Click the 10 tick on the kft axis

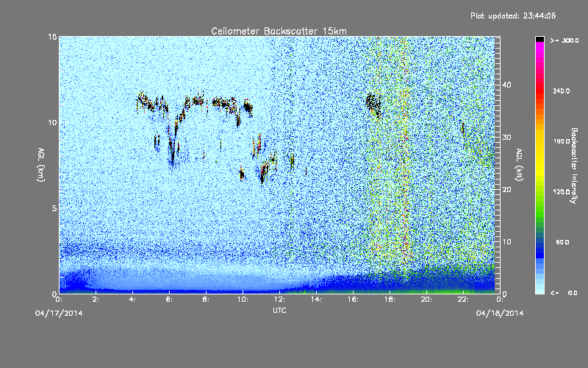(x=506, y=242)
